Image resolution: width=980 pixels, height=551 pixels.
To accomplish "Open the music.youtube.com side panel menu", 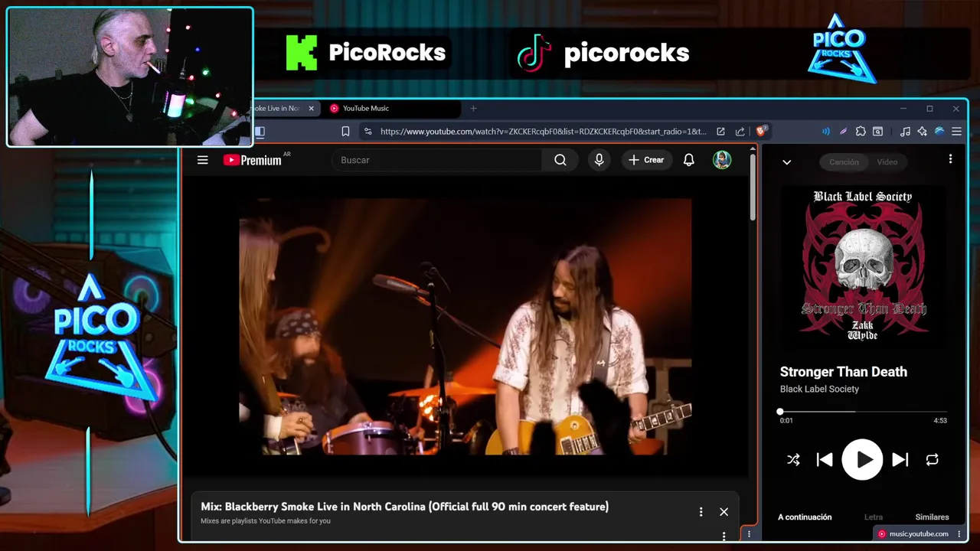I will tap(959, 534).
